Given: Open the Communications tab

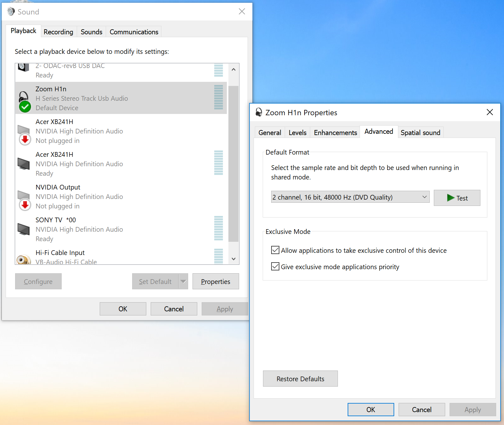Looking at the screenshot, I should [x=134, y=32].
